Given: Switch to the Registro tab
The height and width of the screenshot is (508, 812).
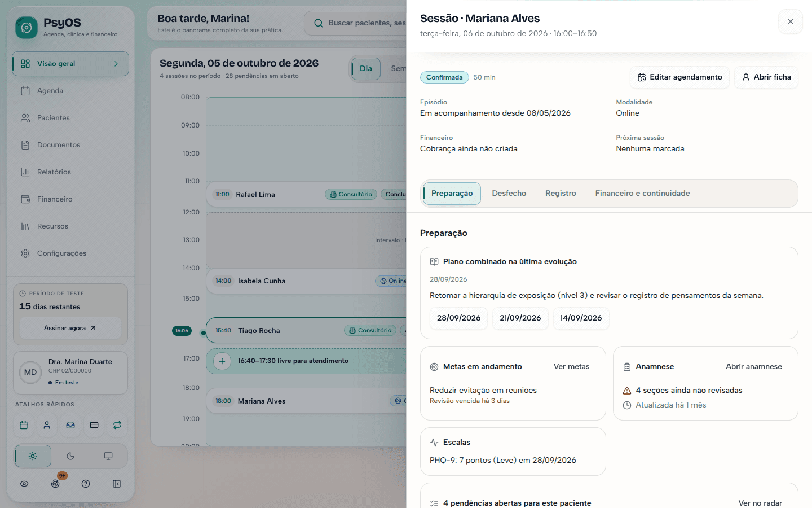Looking at the screenshot, I should point(561,194).
